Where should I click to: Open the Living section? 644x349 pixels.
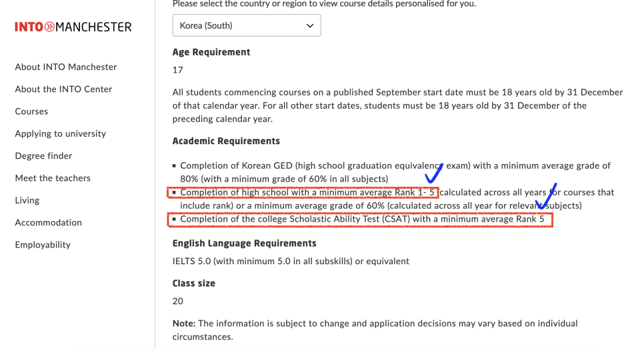click(x=27, y=200)
